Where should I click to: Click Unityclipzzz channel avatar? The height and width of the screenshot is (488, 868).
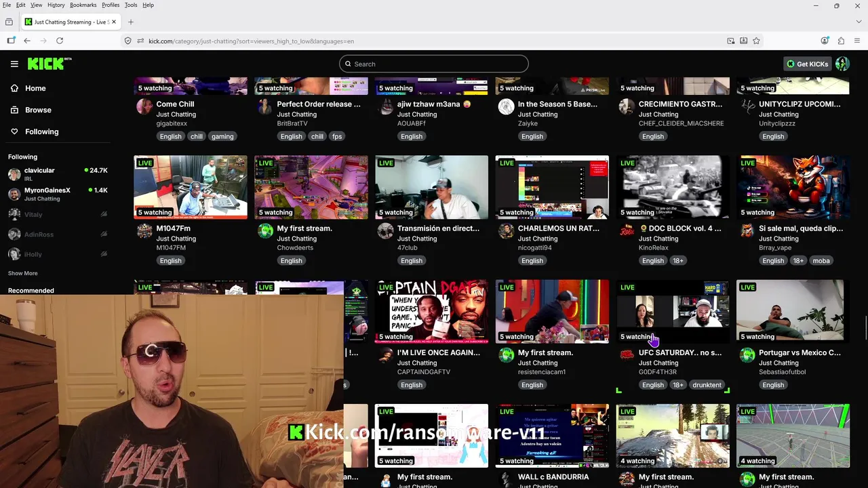(x=747, y=106)
